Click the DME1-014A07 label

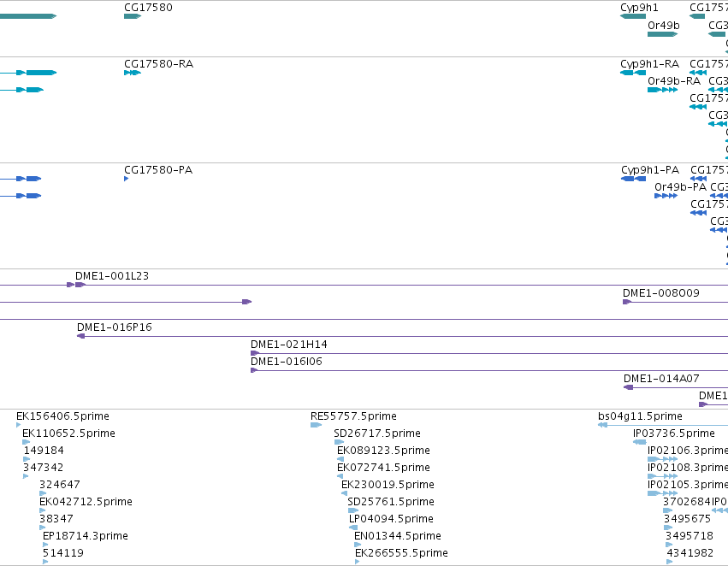[661, 379]
